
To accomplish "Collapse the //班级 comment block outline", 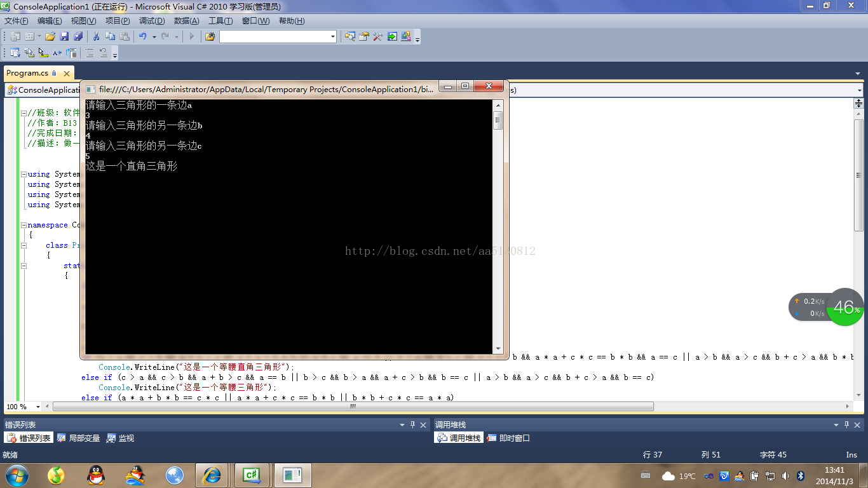I will tap(24, 113).
